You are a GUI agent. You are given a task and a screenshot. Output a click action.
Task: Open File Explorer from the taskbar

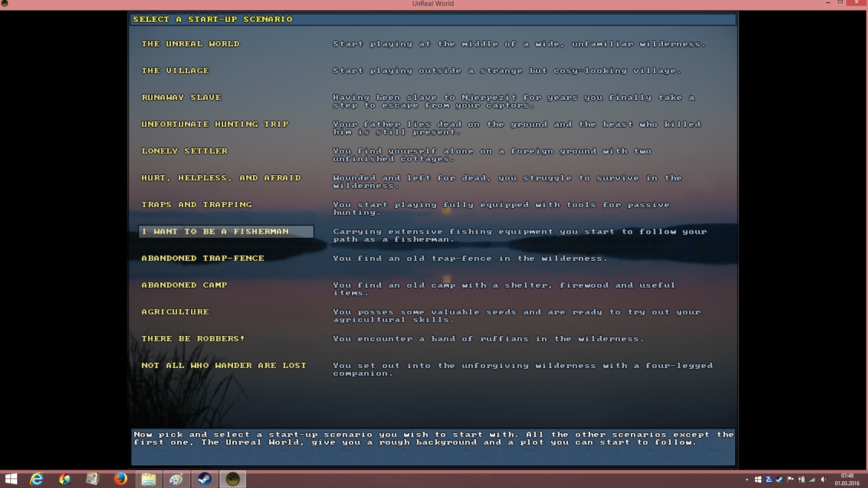(149, 479)
